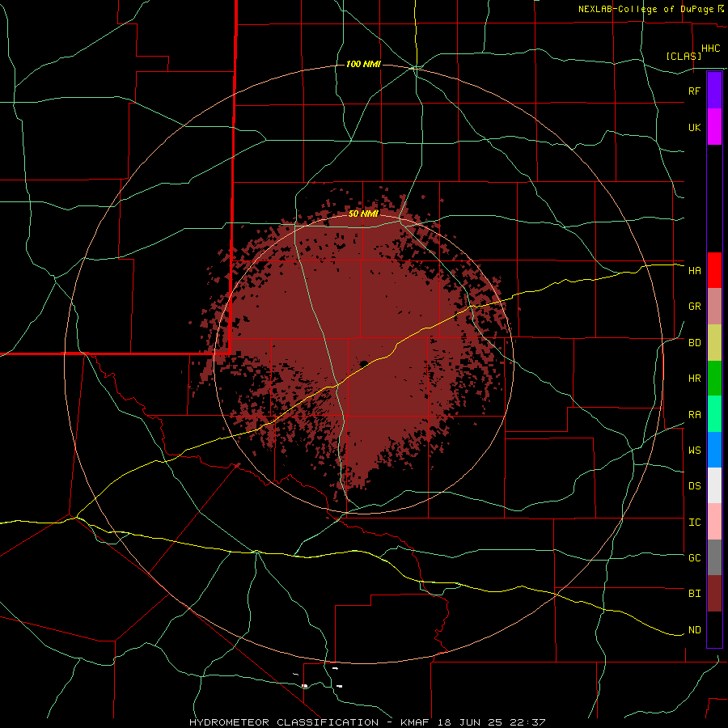Click the white DS legend swatch
728x728 pixels.
(714, 485)
